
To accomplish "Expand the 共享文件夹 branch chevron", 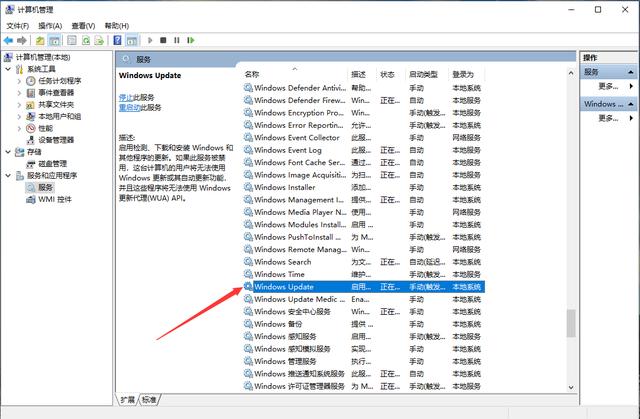I will click(x=19, y=104).
